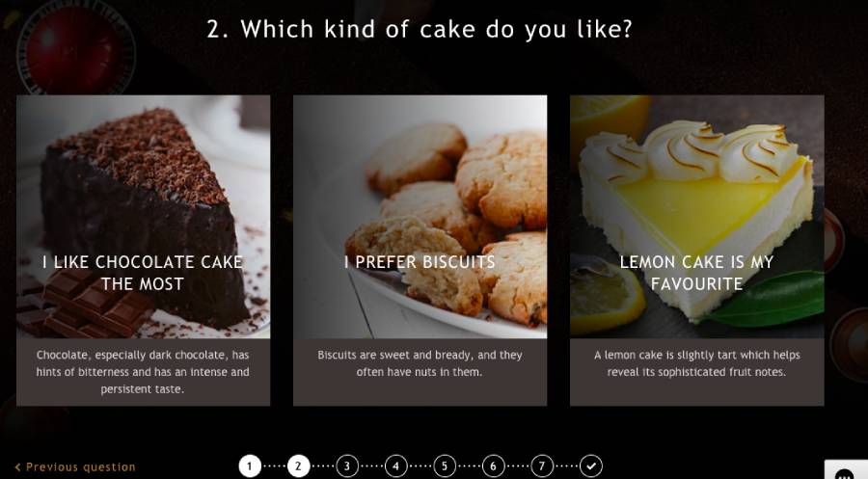Open step 4 in the progress tracker
Viewport: 868px width, 479px height.
click(x=395, y=466)
